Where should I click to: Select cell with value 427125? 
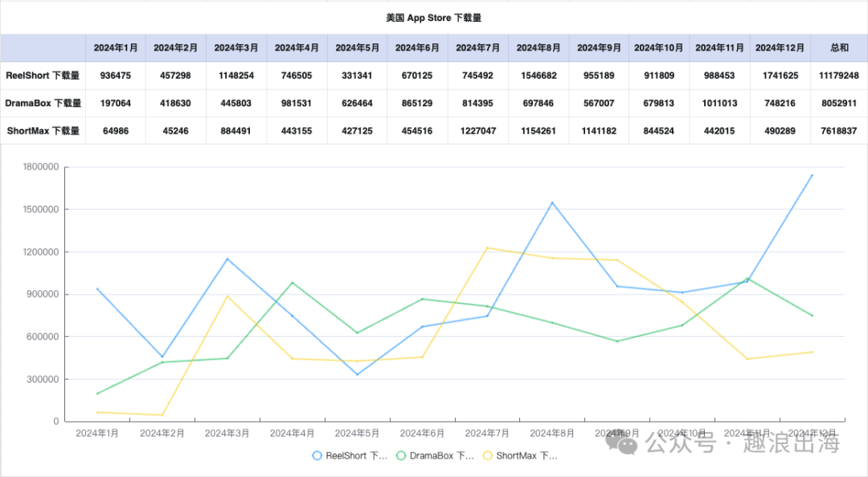click(357, 131)
